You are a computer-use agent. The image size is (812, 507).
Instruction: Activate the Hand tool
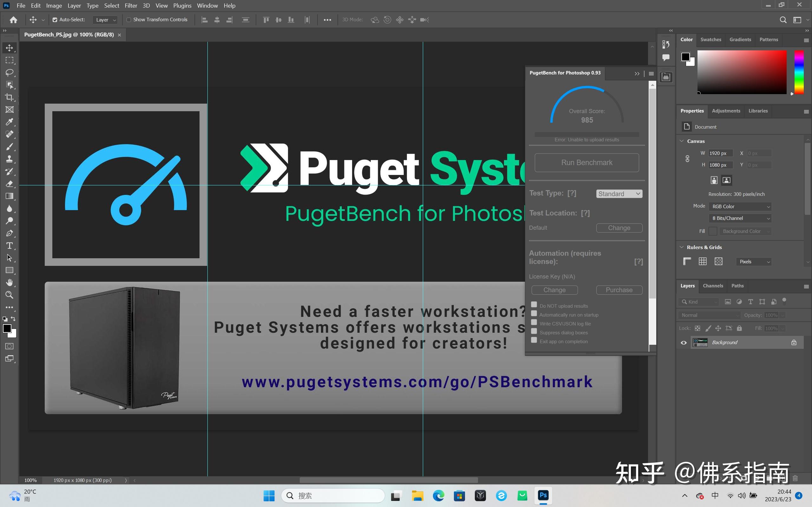point(10,283)
